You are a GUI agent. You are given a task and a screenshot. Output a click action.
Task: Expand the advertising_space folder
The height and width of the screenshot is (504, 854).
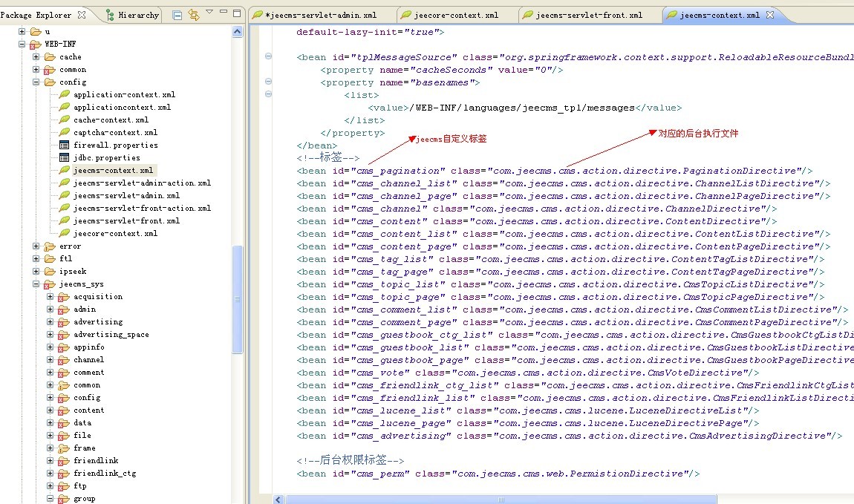(x=50, y=334)
